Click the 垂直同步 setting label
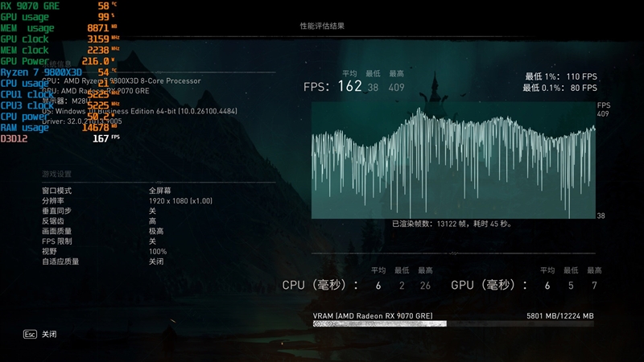644x362 pixels. pyautogui.click(x=56, y=211)
